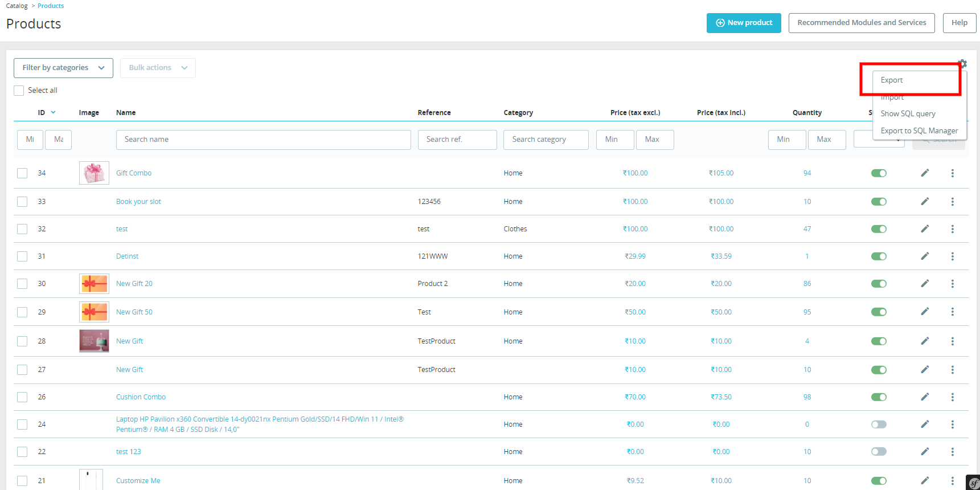Viewport: 980px width, 490px height.
Task: Sort by ID column arrow
Action: [53, 112]
